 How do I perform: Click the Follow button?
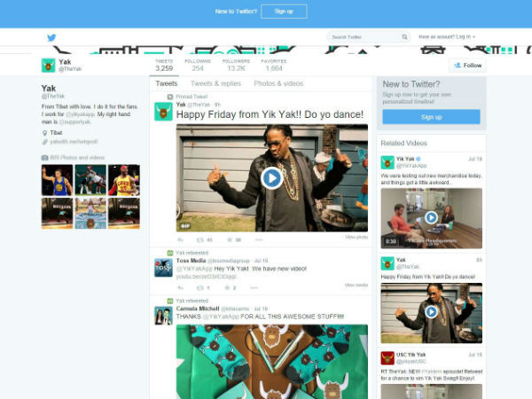pos(467,65)
